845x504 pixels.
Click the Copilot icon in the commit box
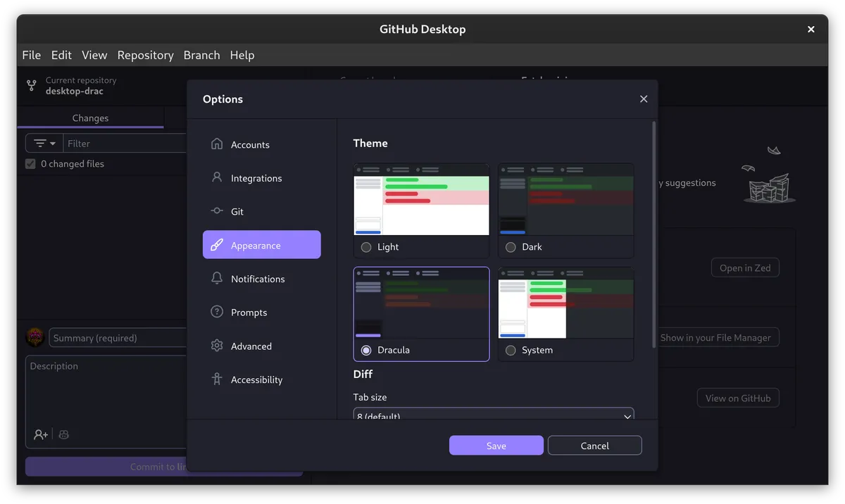click(63, 434)
